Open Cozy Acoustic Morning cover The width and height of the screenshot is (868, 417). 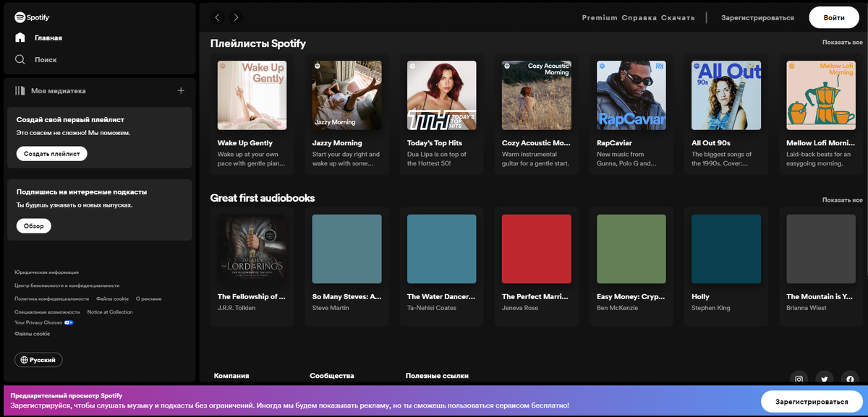pyautogui.click(x=536, y=95)
